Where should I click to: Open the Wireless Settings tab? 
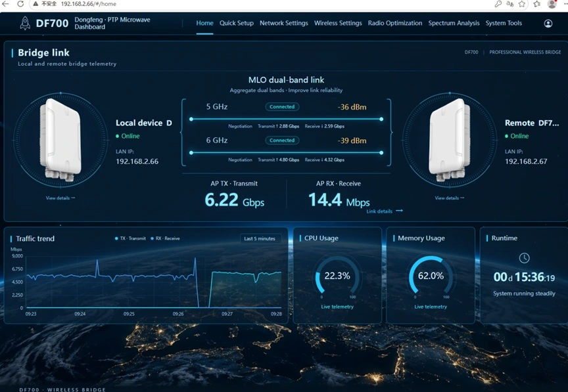pyautogui.click(x=338, y=23)
